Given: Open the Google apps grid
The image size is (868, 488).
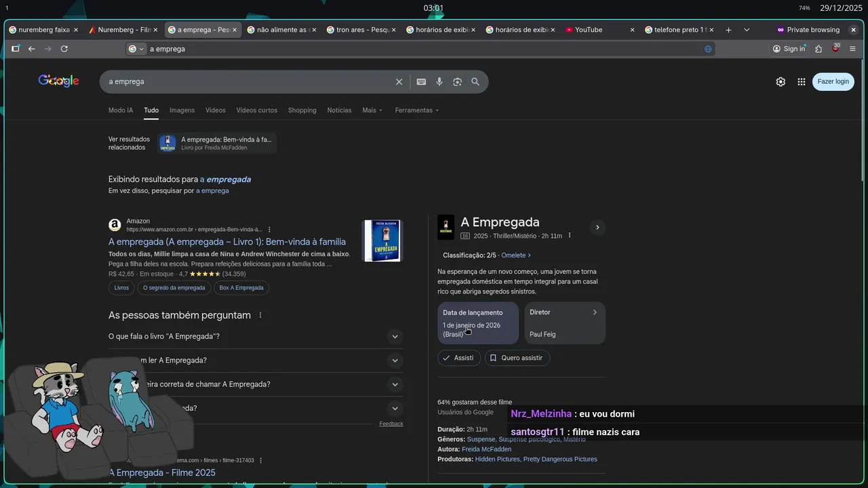Looking at the screenshot, I should point(802,81).
